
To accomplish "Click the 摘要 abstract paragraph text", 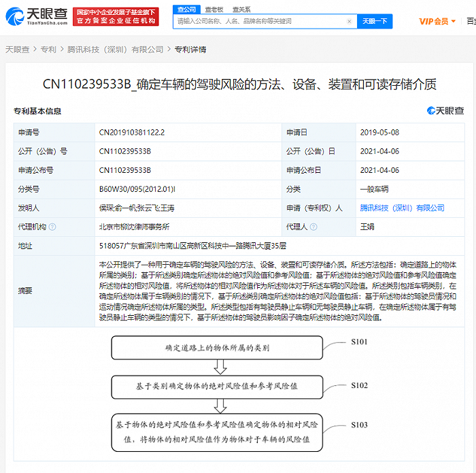I will pyautogui.click(x=277, y=291).
